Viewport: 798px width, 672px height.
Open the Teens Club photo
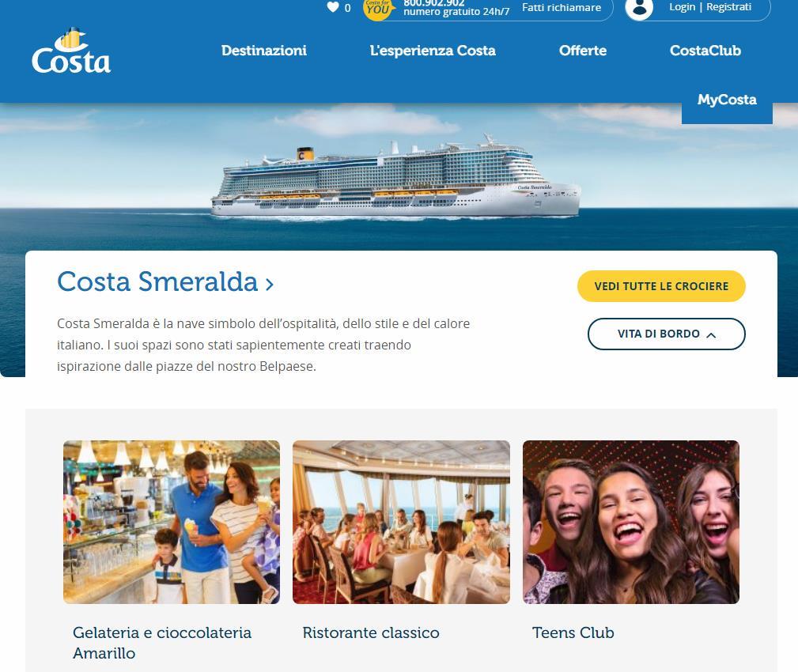pyautogui.click(x=631, y=522)
